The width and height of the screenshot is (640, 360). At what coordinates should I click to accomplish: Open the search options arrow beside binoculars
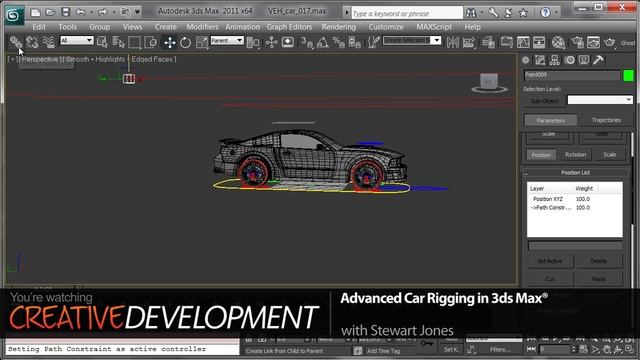click(482, 13)
